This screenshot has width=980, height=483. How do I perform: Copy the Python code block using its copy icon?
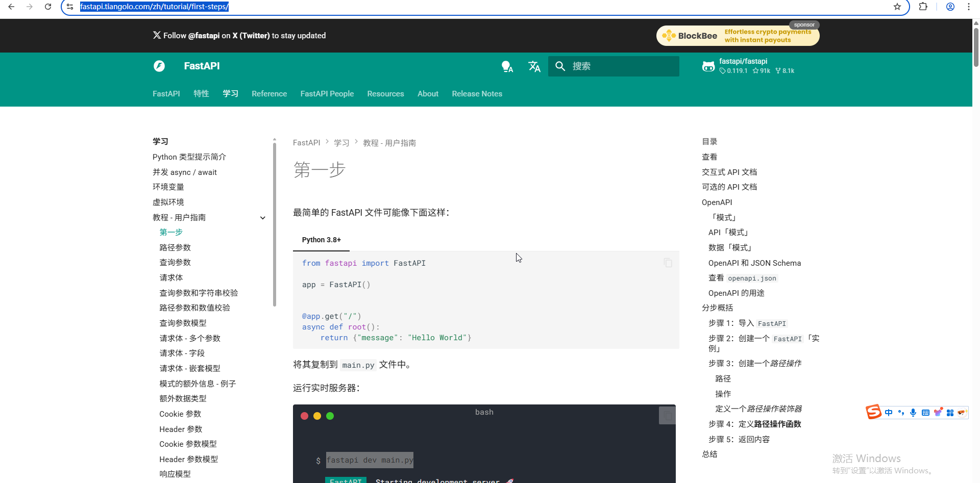(x=668, y=263)
